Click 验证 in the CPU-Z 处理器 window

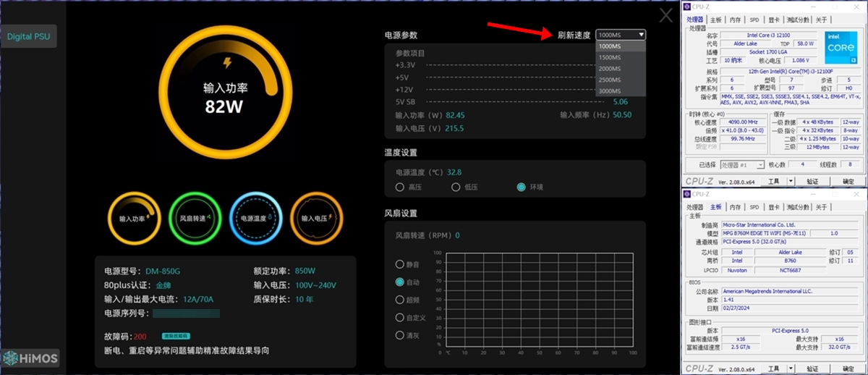pos(812,182)
